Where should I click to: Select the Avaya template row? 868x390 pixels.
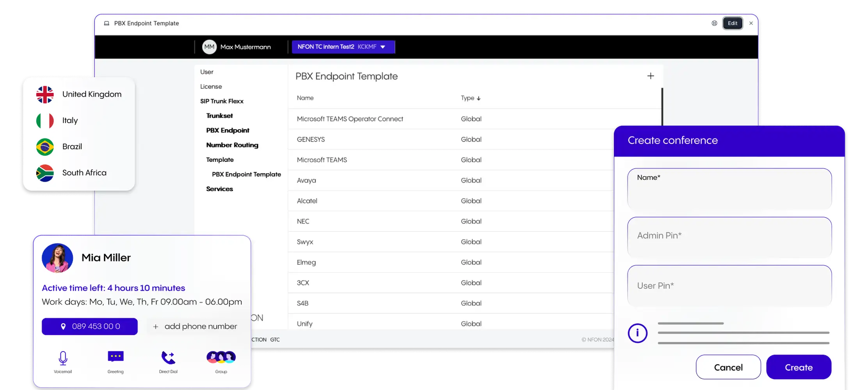[306, 180]
